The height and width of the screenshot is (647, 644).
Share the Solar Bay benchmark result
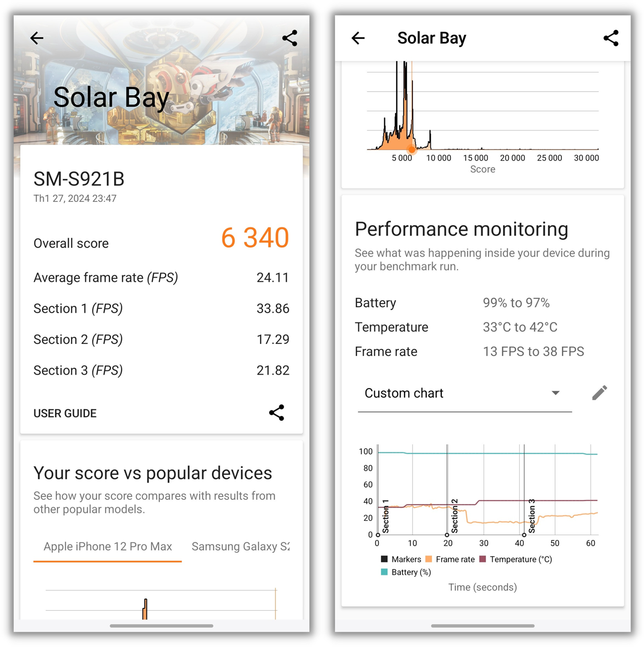click(x=290, y=38)
